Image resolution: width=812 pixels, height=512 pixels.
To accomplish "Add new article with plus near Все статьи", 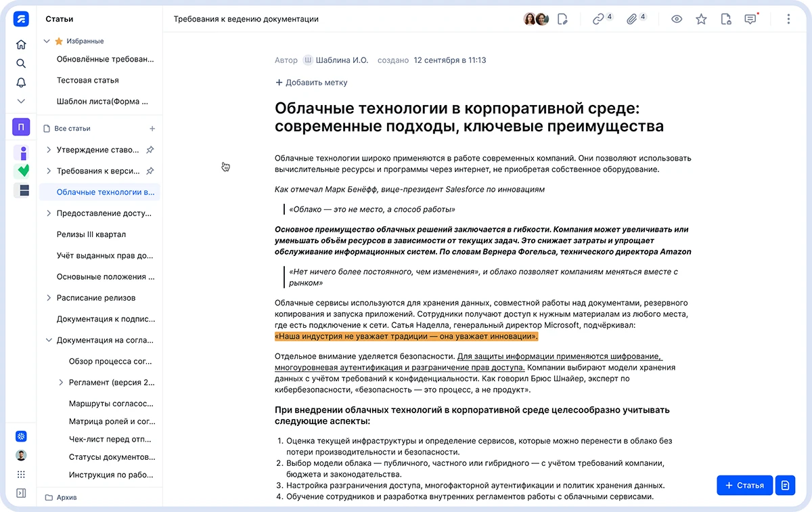I will (152, 129).
